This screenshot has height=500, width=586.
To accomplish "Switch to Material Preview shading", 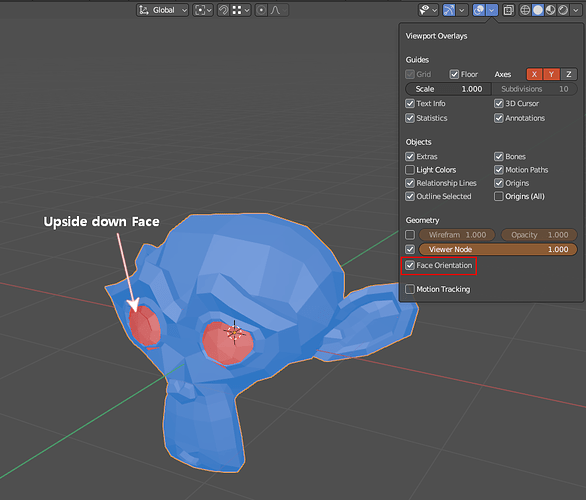I will 550,10.
